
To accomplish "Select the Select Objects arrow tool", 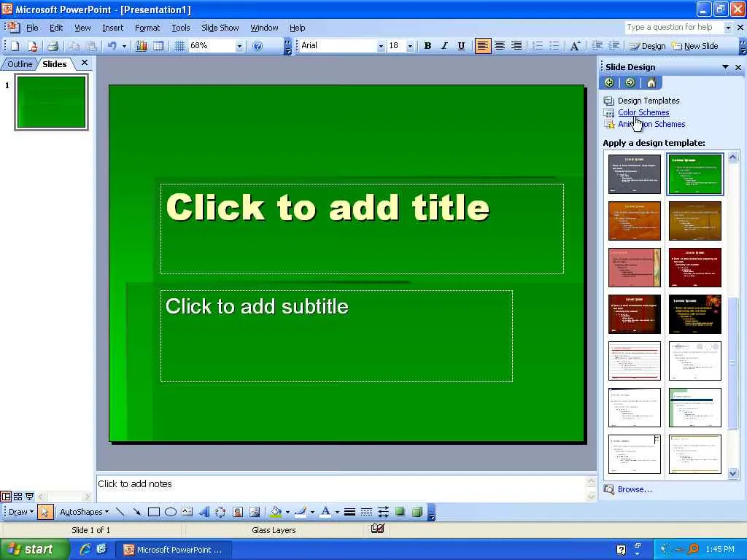I will tap(44, 512).
